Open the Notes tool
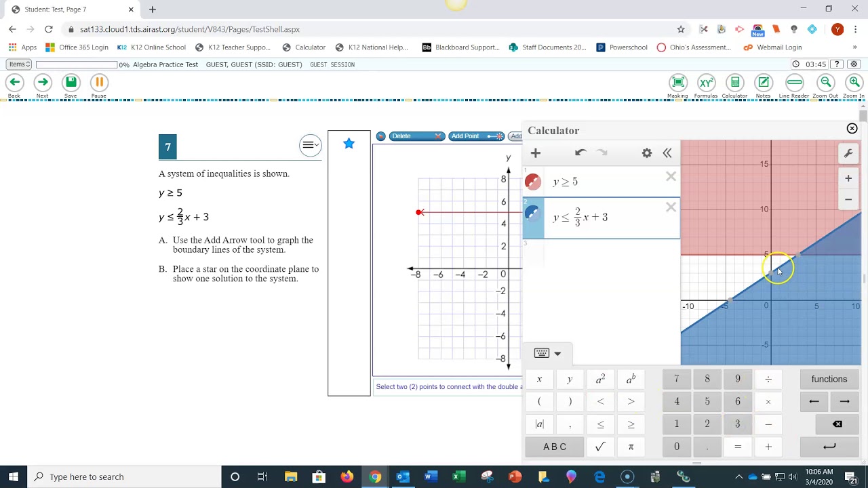 tap(764, 83)
